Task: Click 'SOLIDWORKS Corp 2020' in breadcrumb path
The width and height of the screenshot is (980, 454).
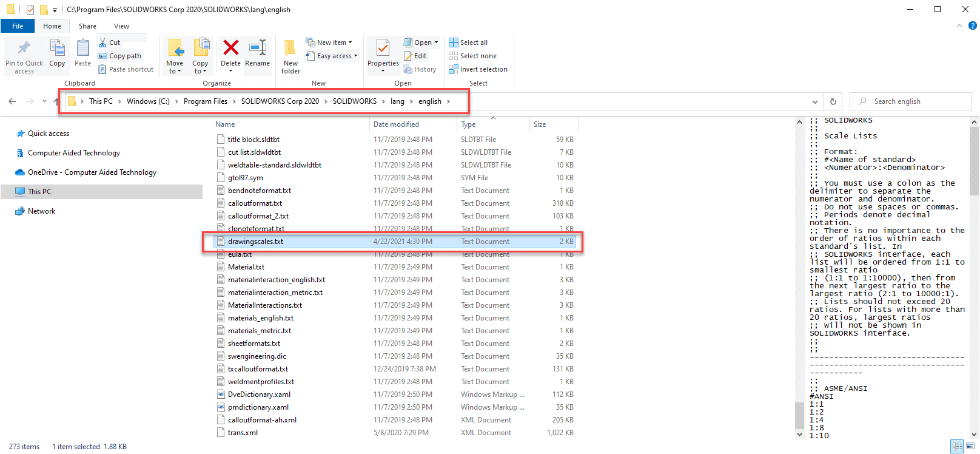Action: click(x=280, y=101)
